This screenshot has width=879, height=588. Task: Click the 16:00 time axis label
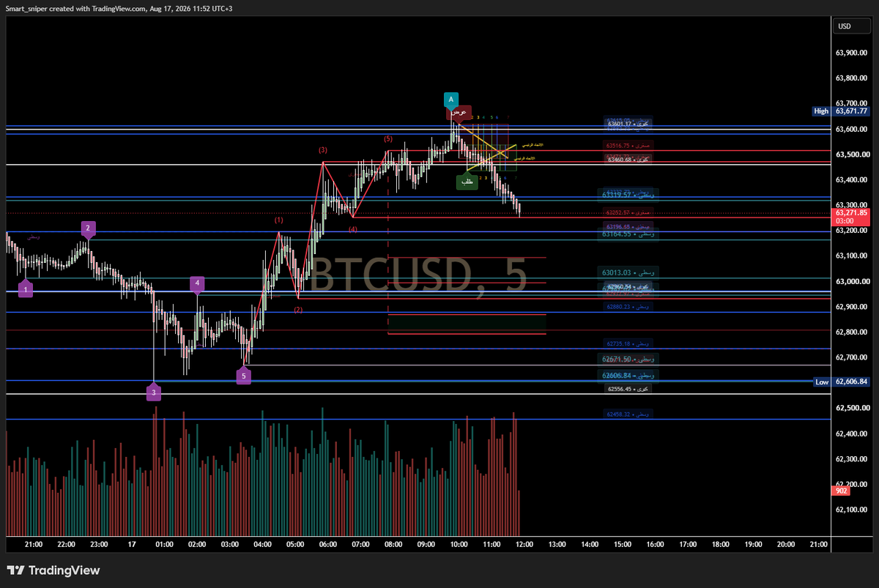click(x=656, y=544)
